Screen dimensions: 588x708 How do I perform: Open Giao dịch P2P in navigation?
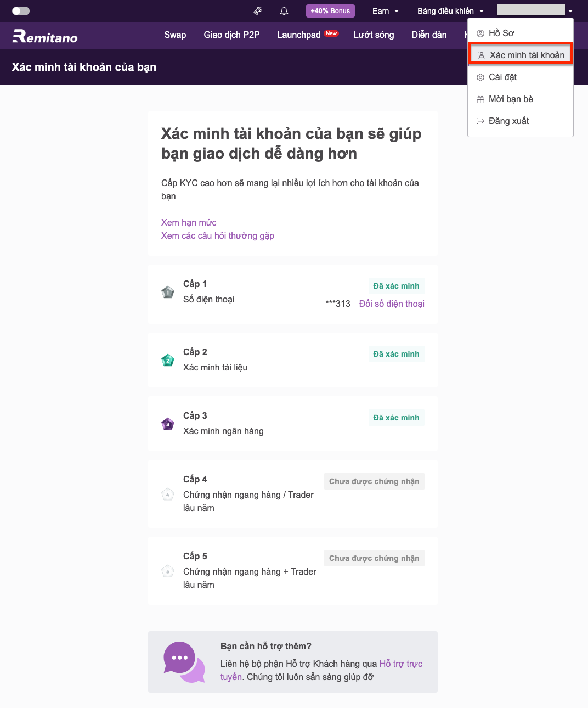(x=231, y=35)
